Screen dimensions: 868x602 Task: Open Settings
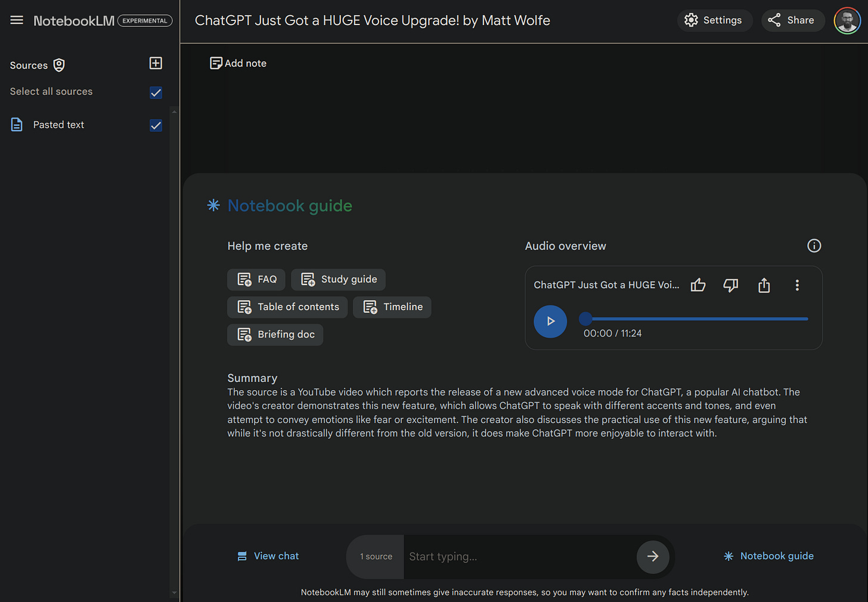[x=714, y=20]
